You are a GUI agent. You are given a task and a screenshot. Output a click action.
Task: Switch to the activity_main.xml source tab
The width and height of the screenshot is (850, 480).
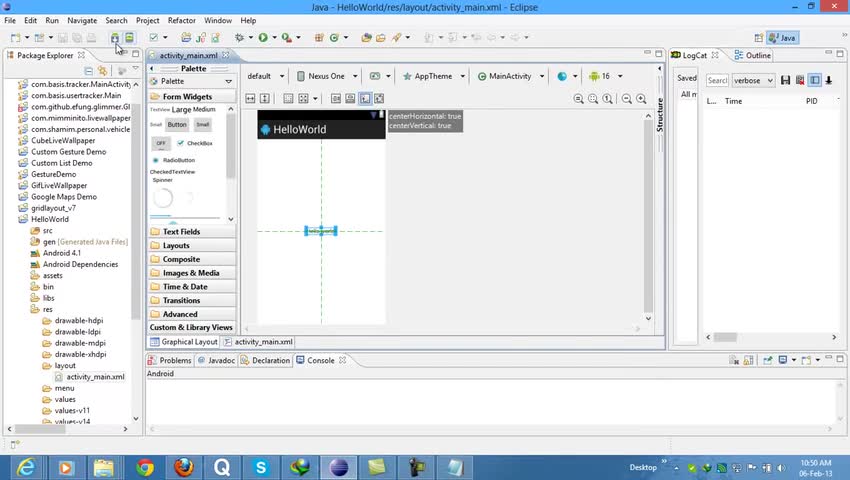click(x=258, y=342)
